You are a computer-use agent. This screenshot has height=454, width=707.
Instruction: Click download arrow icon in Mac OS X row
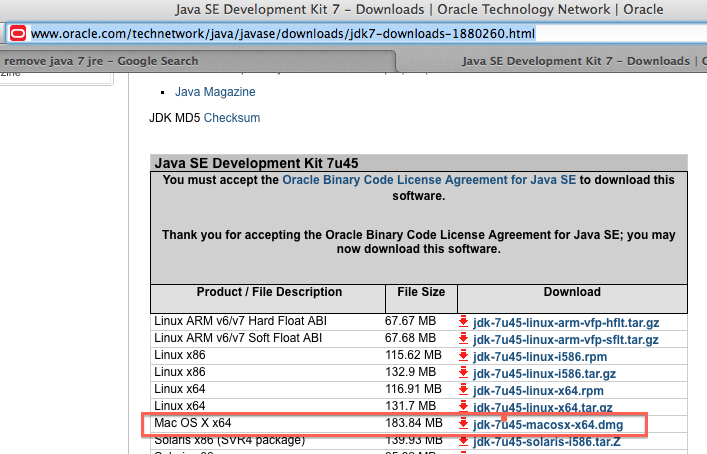coord(464,424)
